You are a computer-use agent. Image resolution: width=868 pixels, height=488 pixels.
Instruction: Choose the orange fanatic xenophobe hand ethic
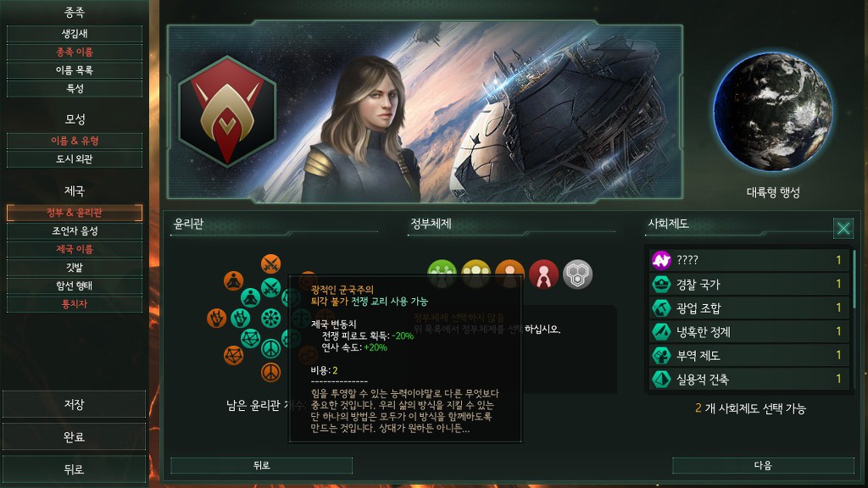(216, 319)
